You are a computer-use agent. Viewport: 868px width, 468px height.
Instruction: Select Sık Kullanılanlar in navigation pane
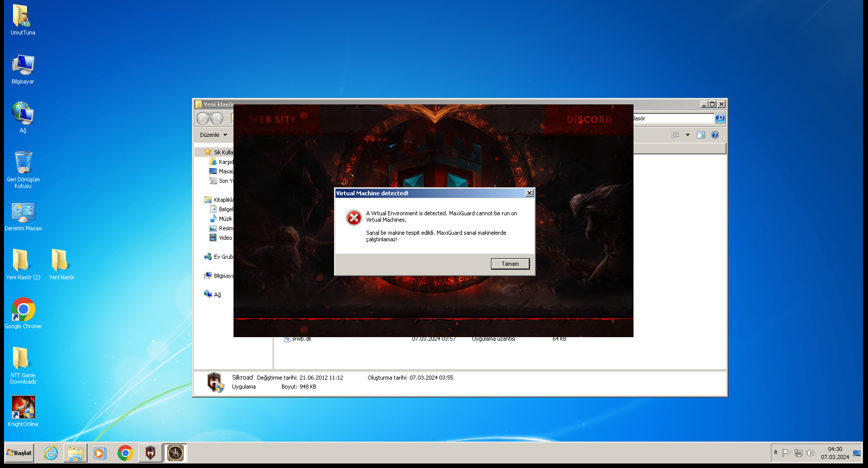[x=218, y=152]
